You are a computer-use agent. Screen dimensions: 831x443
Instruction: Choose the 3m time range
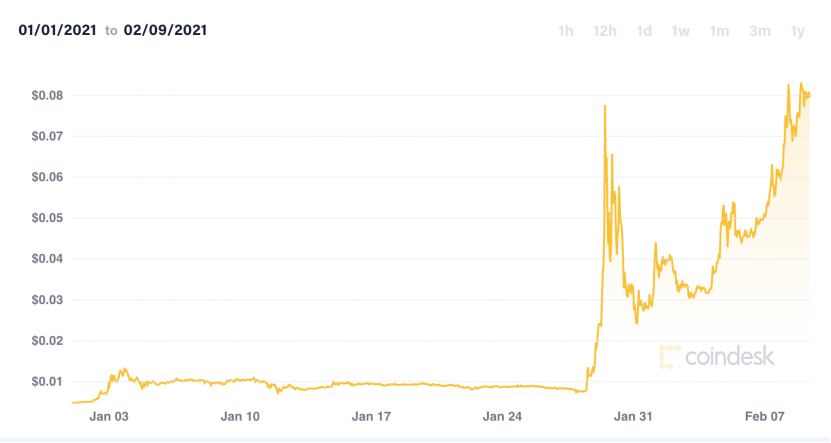point(759,31)
